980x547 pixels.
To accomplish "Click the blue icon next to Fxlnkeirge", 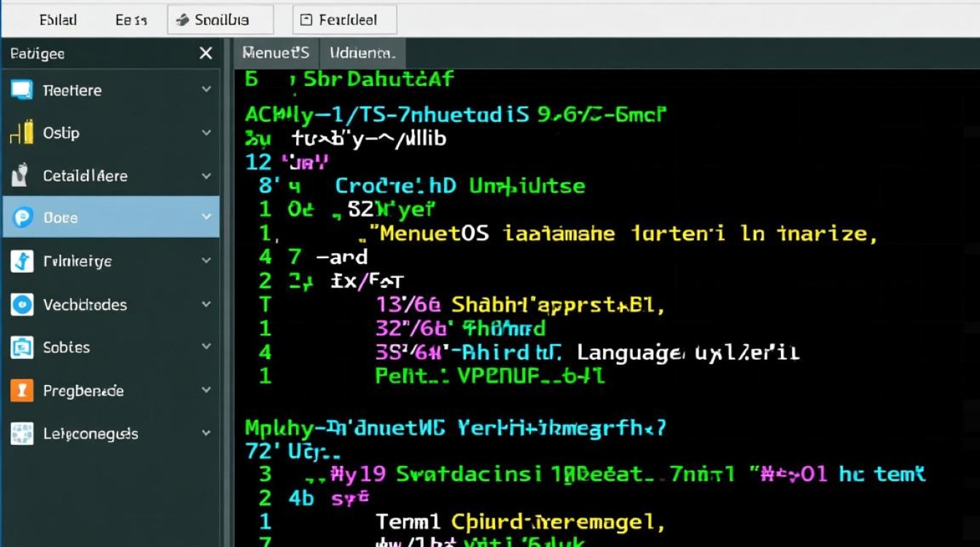I will [x=21, y=261].
